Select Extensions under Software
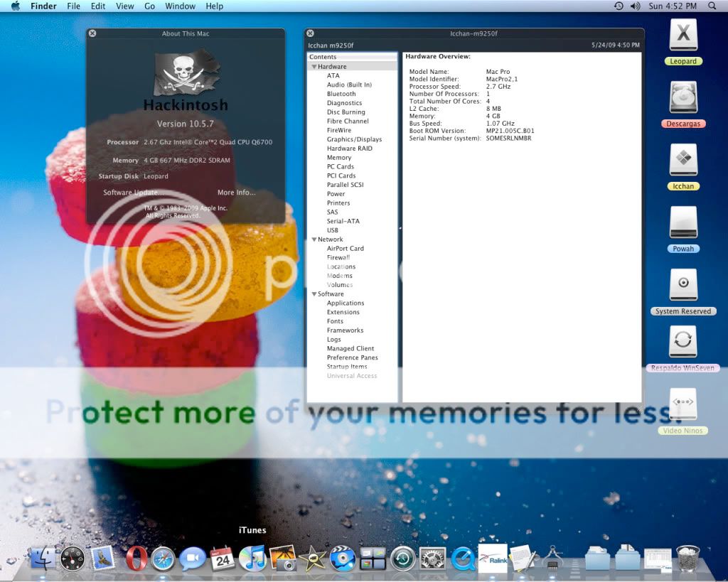 tap(343, 312)
